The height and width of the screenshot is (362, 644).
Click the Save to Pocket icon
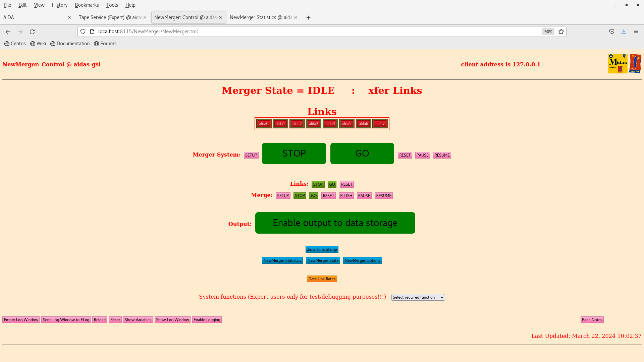tap(612, 32)
